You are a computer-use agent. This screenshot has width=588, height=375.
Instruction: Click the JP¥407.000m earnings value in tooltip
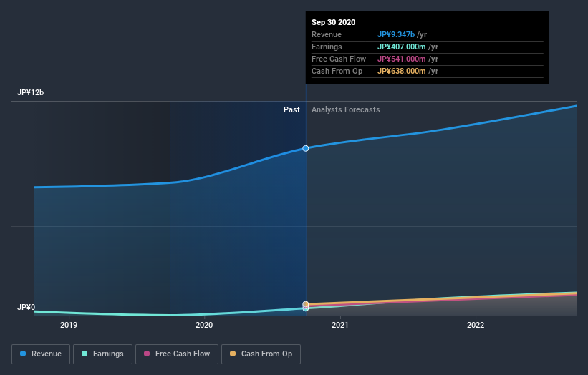point(401,47)
